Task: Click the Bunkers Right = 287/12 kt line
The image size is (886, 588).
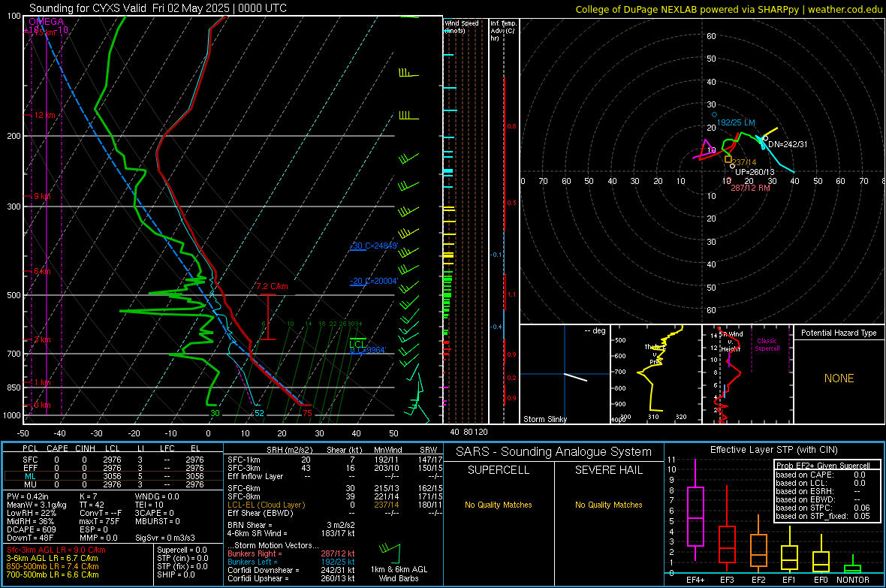Action: click(x=291, y=554)
